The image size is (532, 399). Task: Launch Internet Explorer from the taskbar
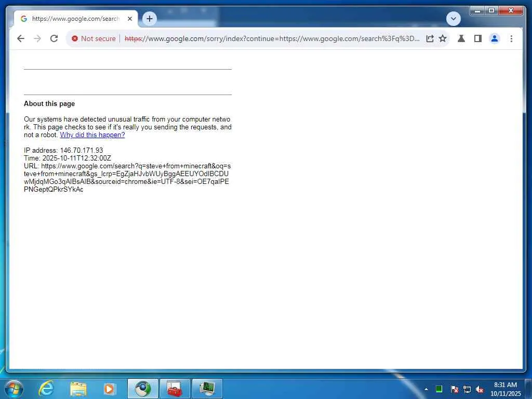[46, 389]
